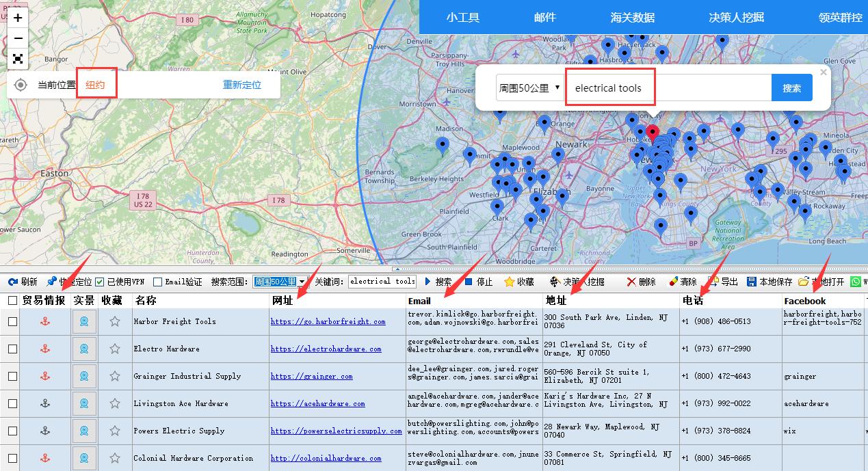Star the Grainger Industrial Supply row

point(115,376)
